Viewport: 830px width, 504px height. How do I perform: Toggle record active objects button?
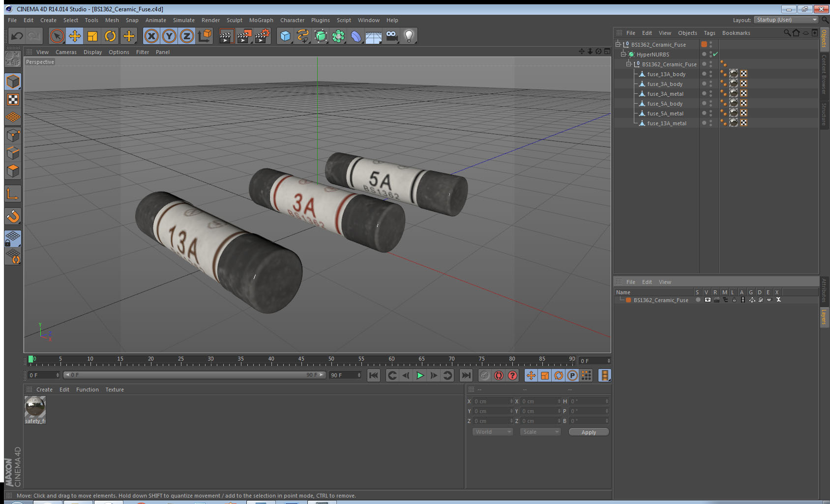(485, 375)
